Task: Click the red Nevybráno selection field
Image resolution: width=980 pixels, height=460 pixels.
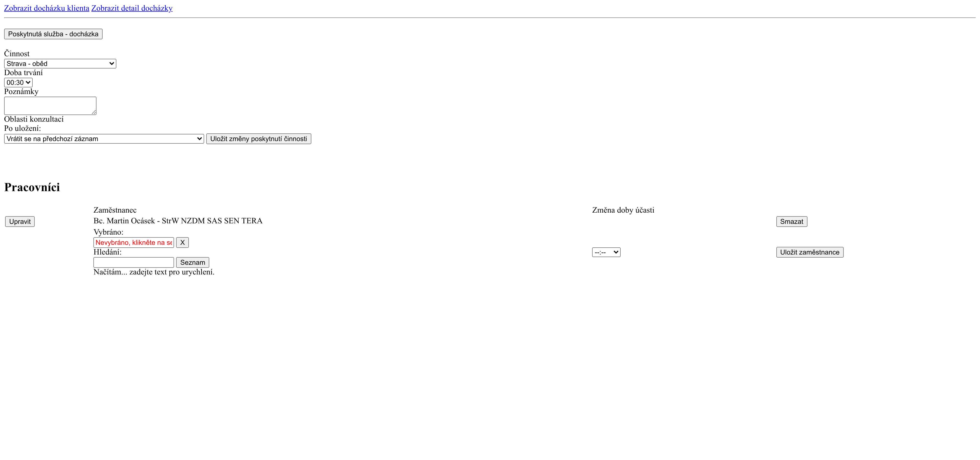Action: 133,243
